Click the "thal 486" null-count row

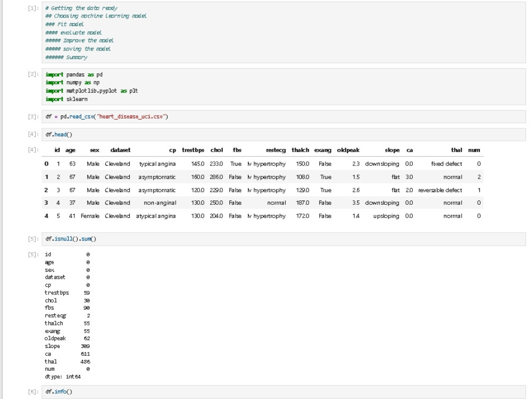coord(67,362)
